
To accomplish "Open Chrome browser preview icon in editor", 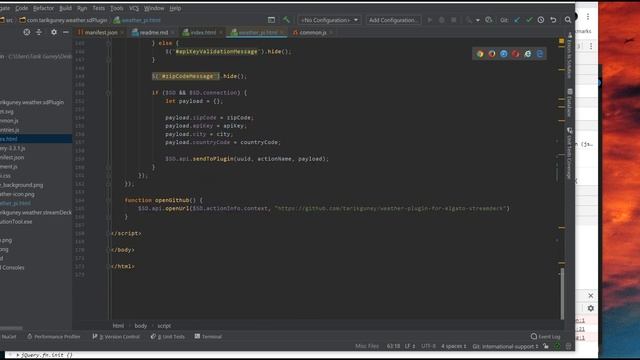I will pyautogui.click(x=480, y=54).
